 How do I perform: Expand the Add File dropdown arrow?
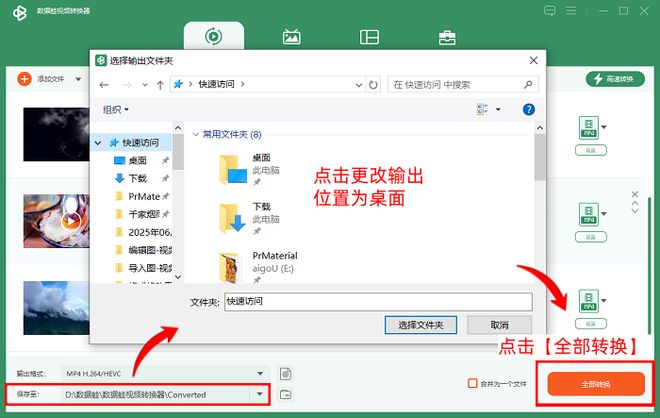78,79
